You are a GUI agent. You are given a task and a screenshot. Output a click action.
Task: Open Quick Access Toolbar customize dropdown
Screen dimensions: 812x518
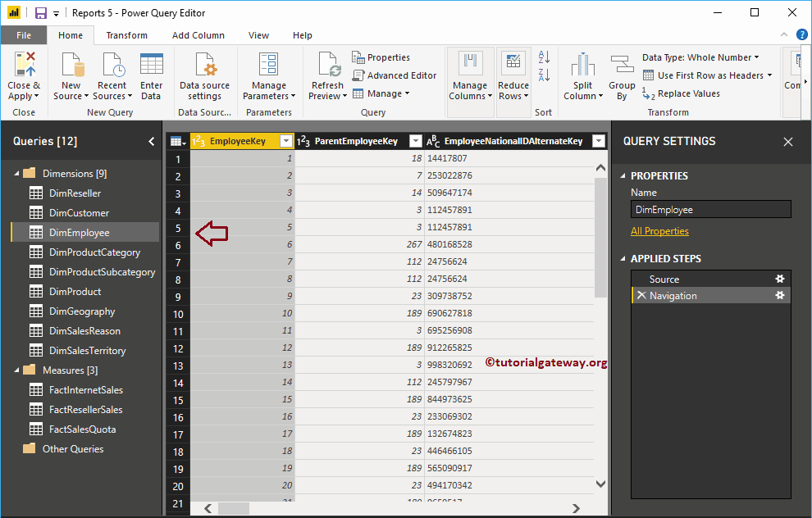56,13
